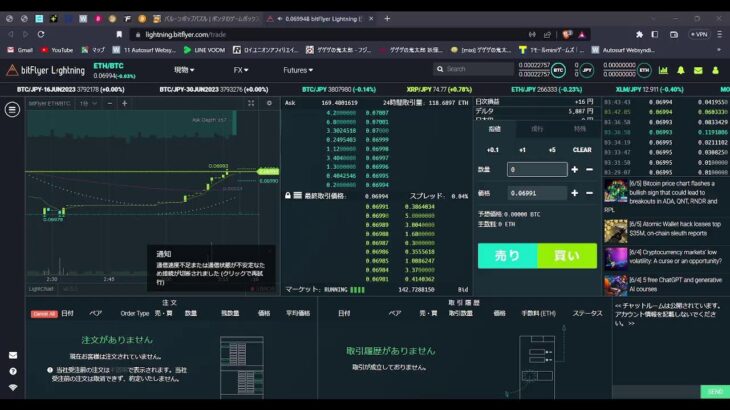Increase price with plus stepper
The width and height of the screenshot is (730, 410).
(575, 193)
